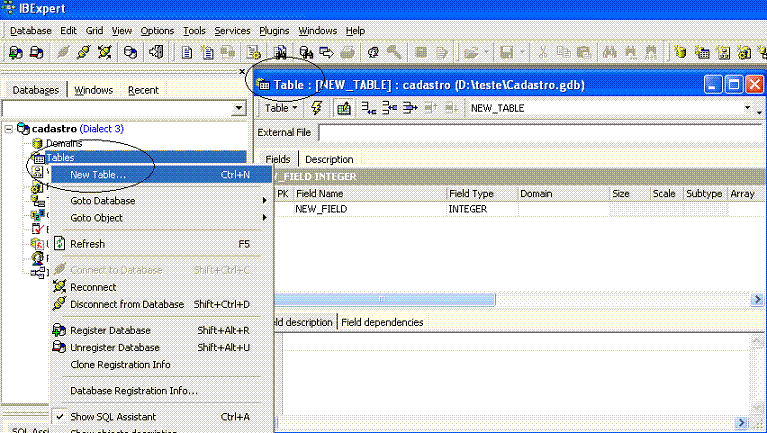Click the New Procedure toolbar icon
This screenshot has height=433, width=767.
(744, 52)
